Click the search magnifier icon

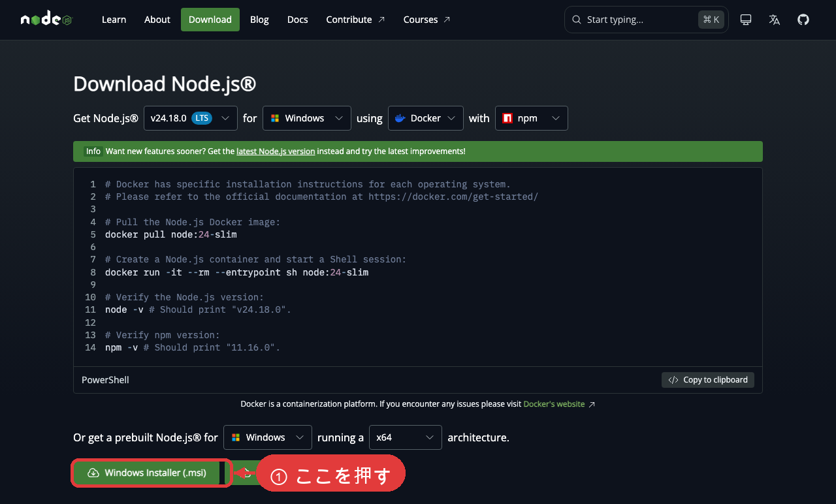click(577, 20)
